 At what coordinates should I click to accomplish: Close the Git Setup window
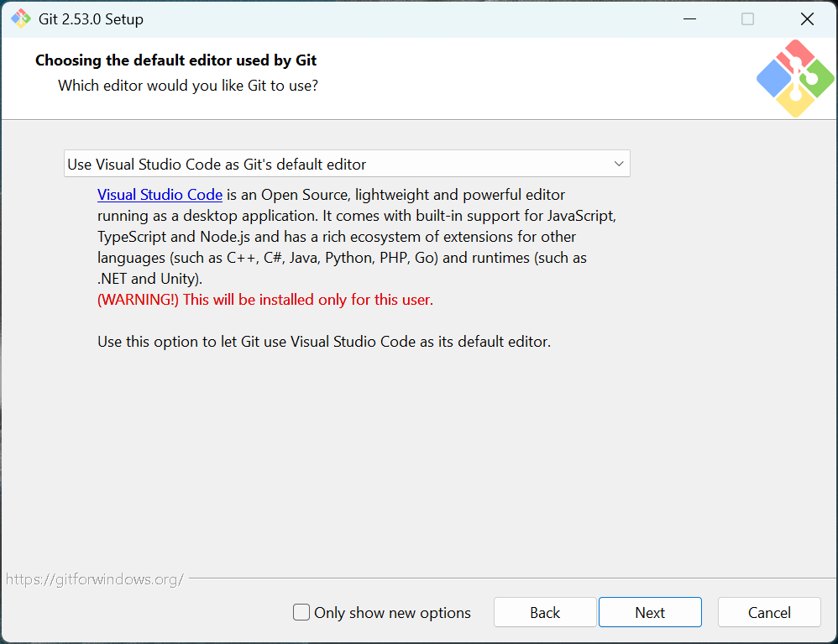[807, 18]
